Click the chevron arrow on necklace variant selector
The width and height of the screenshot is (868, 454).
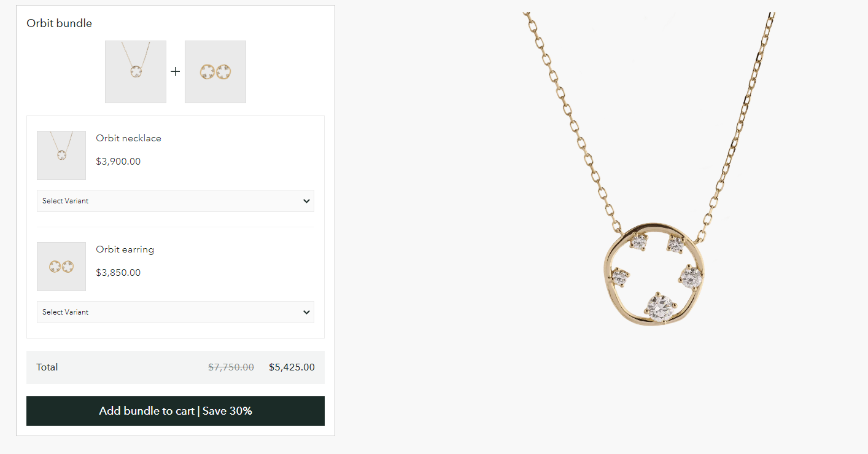(x=306, y=201)
